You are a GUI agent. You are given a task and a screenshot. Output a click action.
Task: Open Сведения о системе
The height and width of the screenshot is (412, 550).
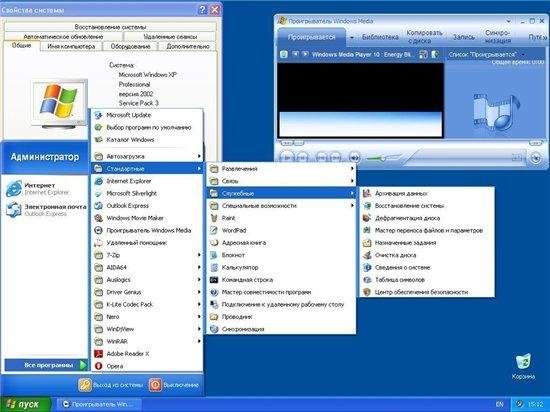427,267
